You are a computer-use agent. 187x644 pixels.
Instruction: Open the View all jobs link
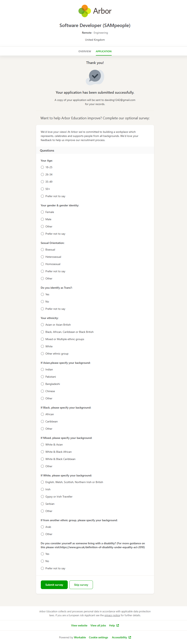point(98,625)
